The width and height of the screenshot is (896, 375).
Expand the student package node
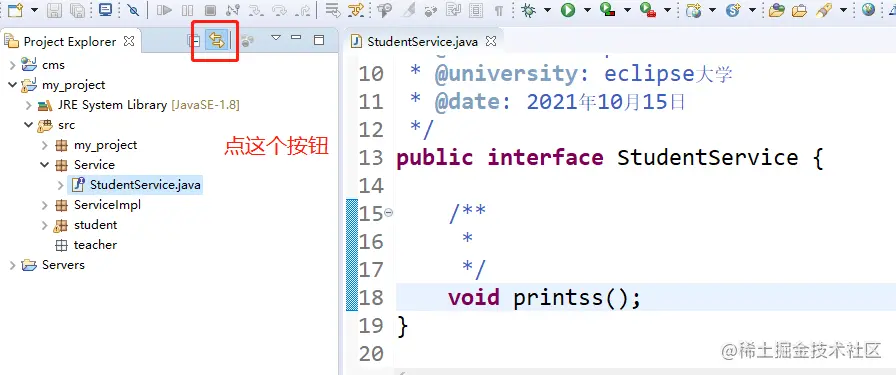coord(45,225)
